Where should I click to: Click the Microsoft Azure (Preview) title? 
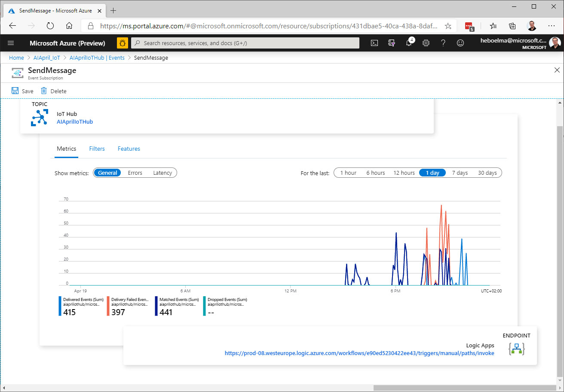click(67, 43)
